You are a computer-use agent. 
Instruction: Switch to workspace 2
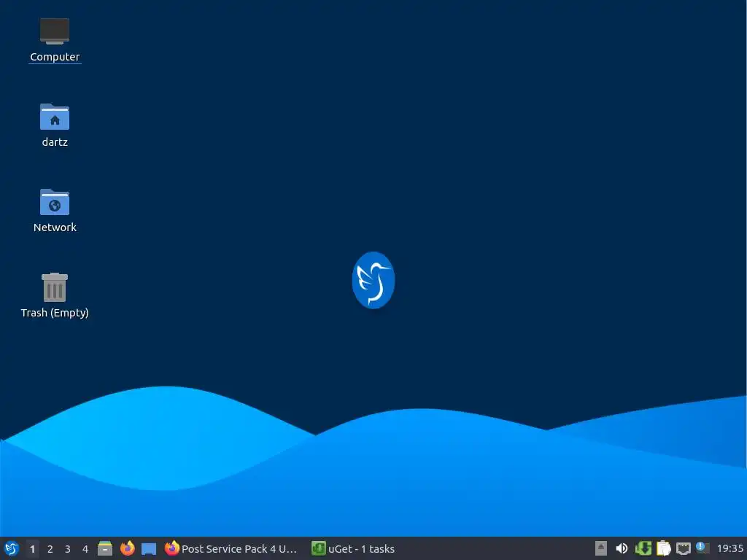[x=50, y=549]
